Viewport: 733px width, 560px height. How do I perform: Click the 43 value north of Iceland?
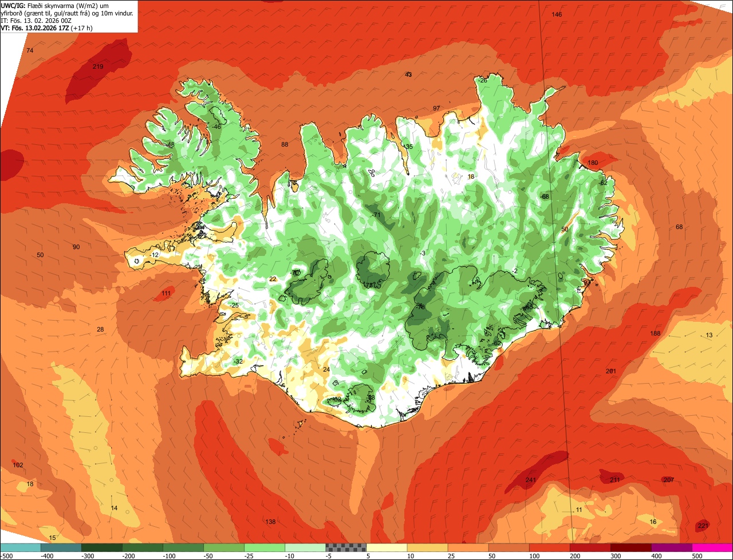[408, 74]
